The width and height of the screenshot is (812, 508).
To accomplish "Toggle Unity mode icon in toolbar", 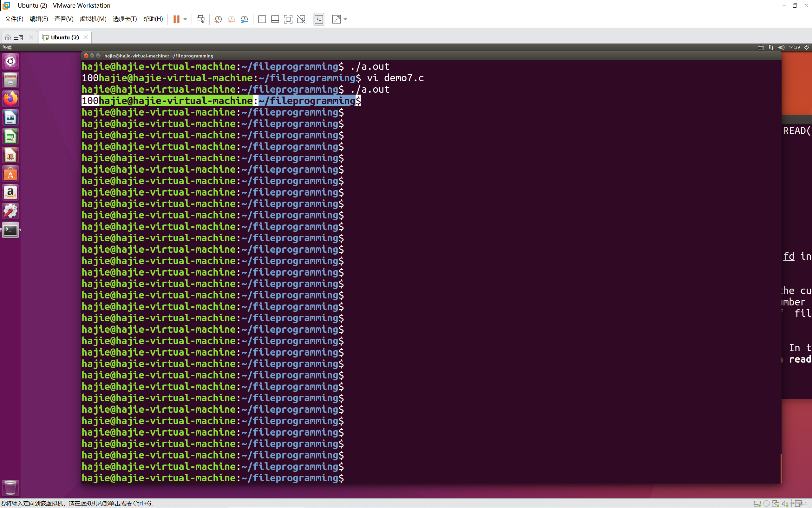I will point(301,19).
